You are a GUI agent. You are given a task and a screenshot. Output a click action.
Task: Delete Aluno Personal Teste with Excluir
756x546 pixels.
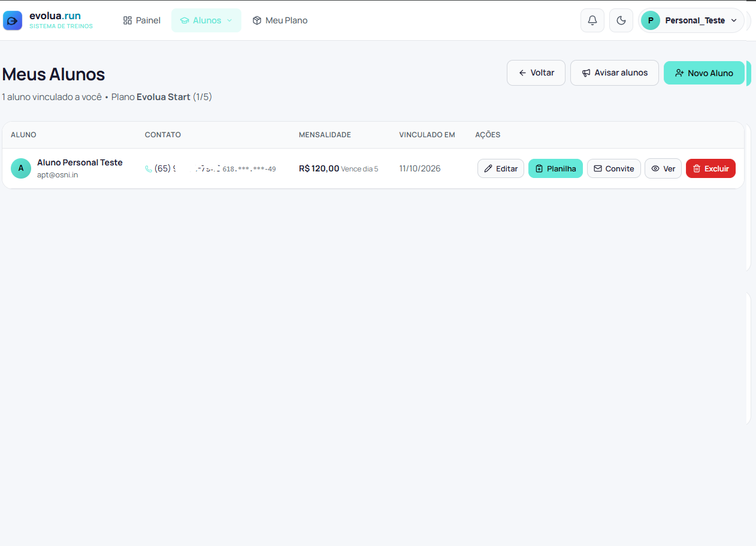710,168
